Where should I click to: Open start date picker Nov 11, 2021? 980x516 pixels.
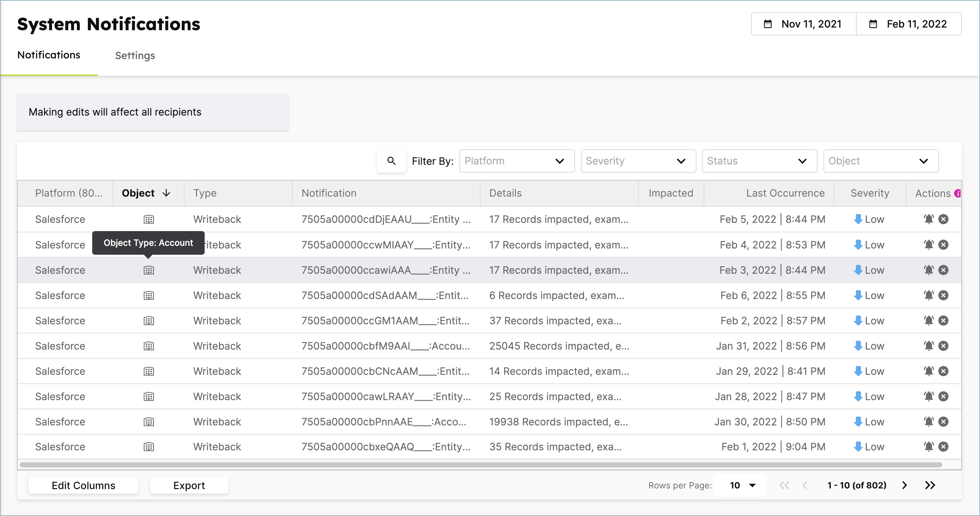[x=803, y=24]
